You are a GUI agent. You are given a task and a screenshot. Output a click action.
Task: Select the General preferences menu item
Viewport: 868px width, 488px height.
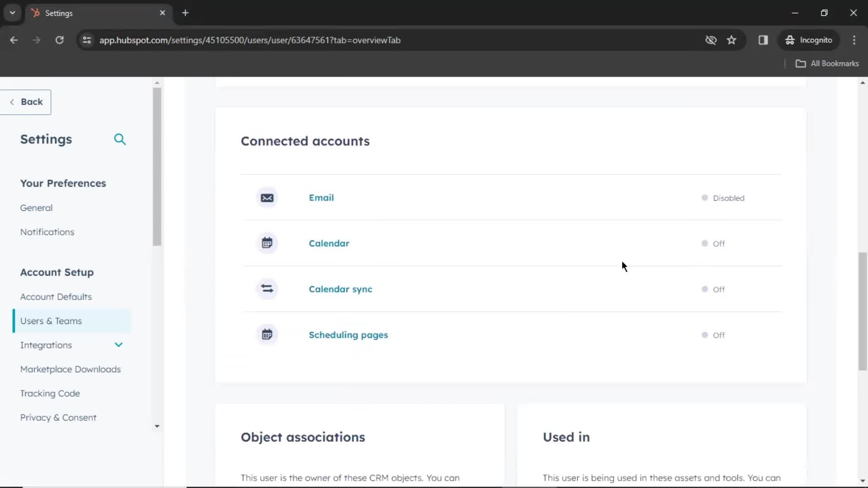[36, 207]
